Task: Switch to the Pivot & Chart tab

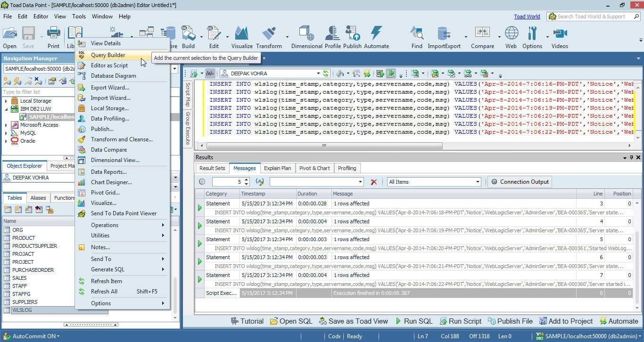Action: tap(314, 168)
